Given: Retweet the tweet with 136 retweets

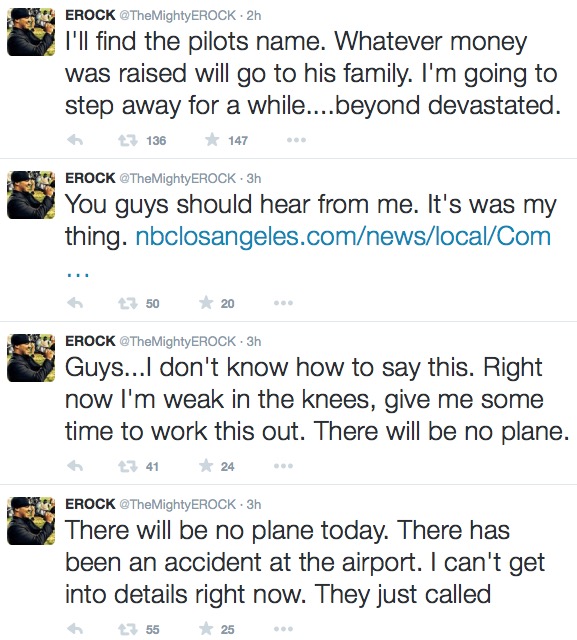Looking at the screenshot, I should pyautogui.click(x=128, y=141).
